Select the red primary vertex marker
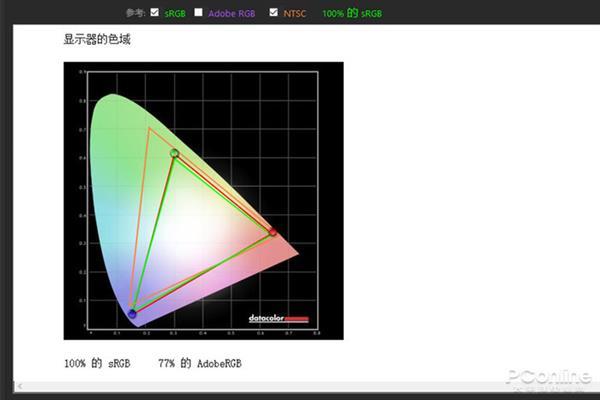This screenshot has height=400, width=600. (x=273, y=232)
